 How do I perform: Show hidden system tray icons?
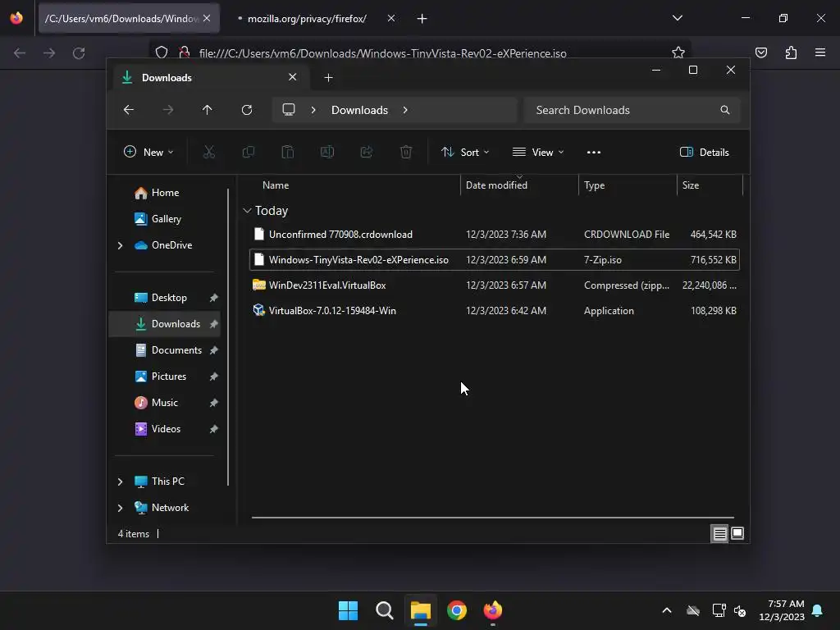coord(667,610)
